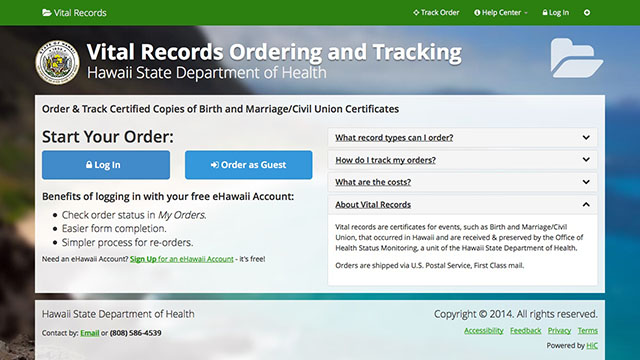Click the blue Log In button
Viewport: 640px width, 360px height.
pos(106,165)
